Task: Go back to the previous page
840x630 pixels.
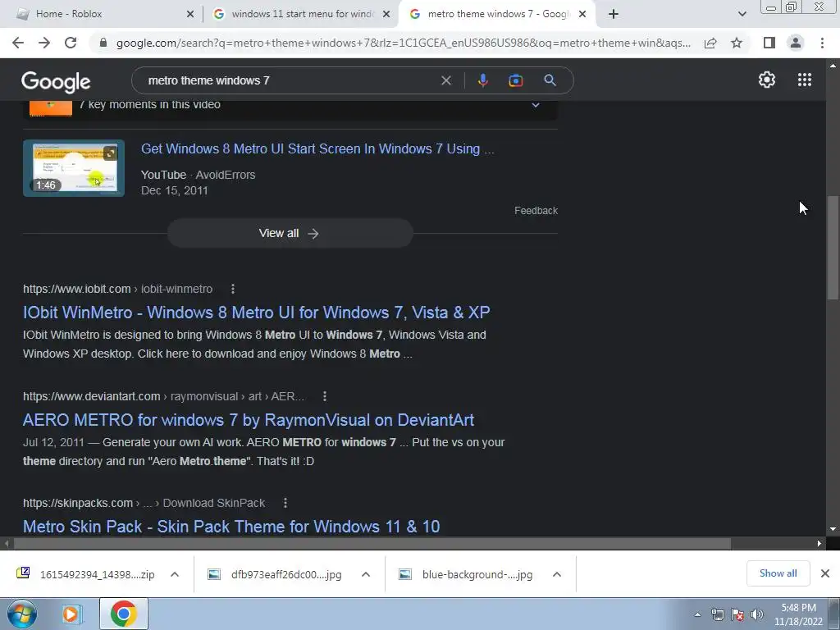Action: (x=18, y=43)
